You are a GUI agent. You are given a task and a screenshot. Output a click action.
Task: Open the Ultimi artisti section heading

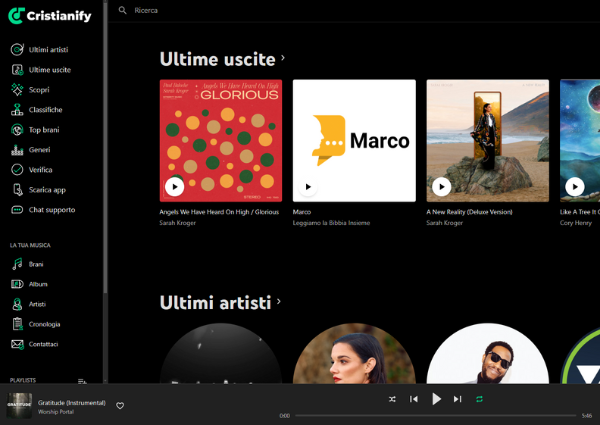pyautogui.click(x=215, y=303)
